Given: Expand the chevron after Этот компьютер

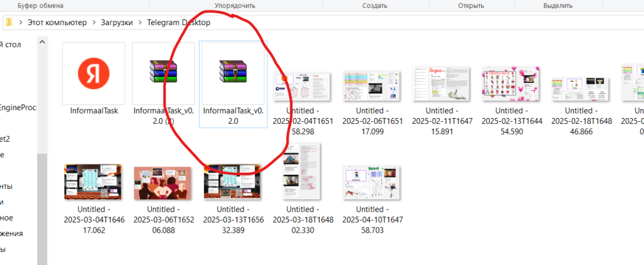Looking at the screenshot, I should 94,23.
